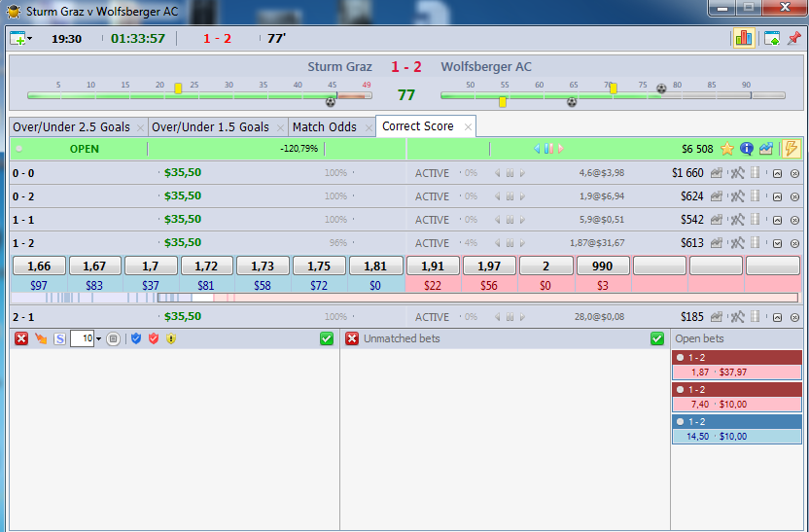809x532 pixels.
Task: Click pause bars in green market bar
Action: 548,149
